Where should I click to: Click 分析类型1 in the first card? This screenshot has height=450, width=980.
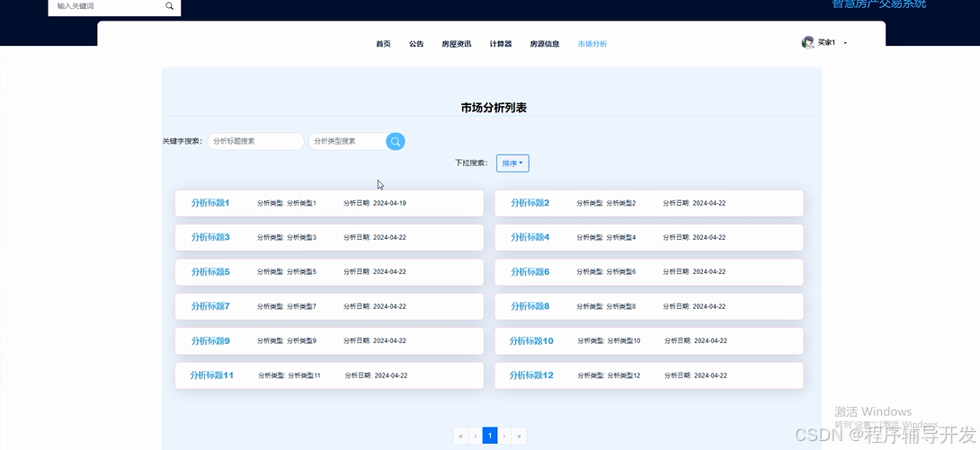point(301,203)
